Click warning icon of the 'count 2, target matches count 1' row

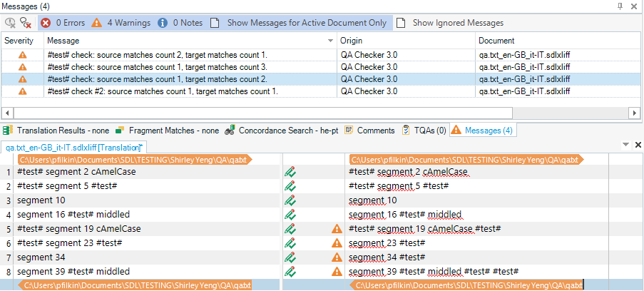coord(23,55)
